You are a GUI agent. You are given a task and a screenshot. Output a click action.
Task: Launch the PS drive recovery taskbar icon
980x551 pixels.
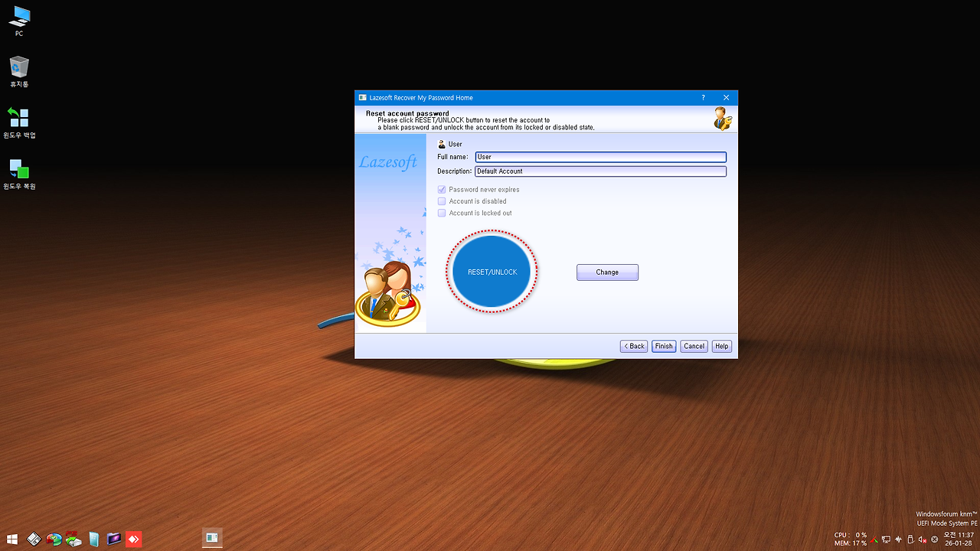(73, 539)
